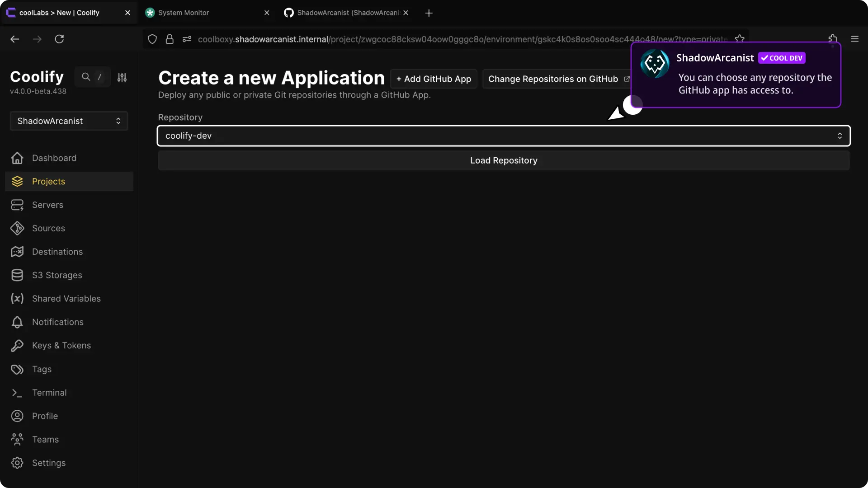Viewport: 868px width, 488px height.
Task: Select Shared Variables in the sidebar
Action: [x=66, y=299]
